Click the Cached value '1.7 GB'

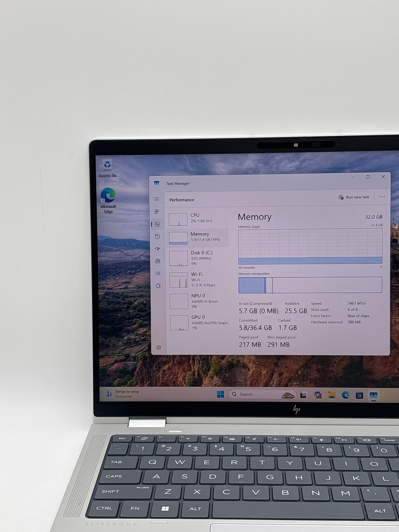pyautogui.click(x=288, y=328)
